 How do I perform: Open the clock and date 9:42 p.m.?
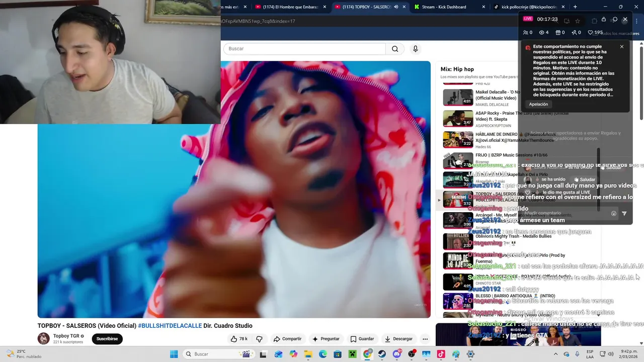[x=628, y=354]
